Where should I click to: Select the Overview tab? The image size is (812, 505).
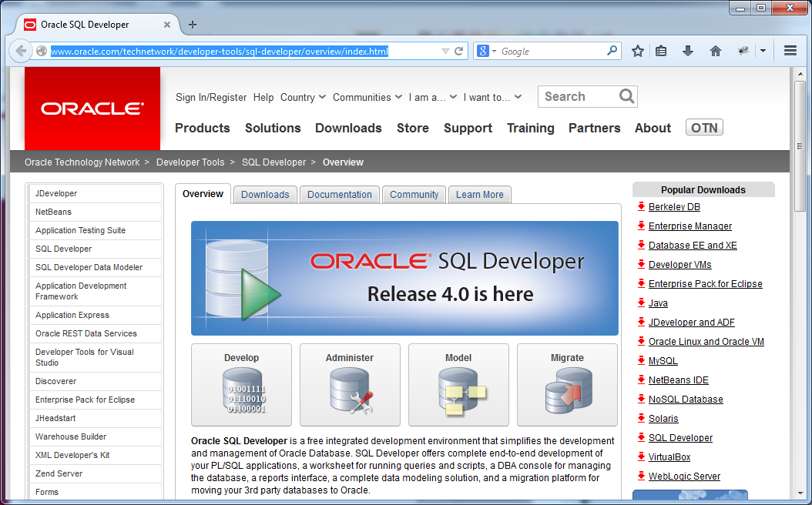coord(203,193)
